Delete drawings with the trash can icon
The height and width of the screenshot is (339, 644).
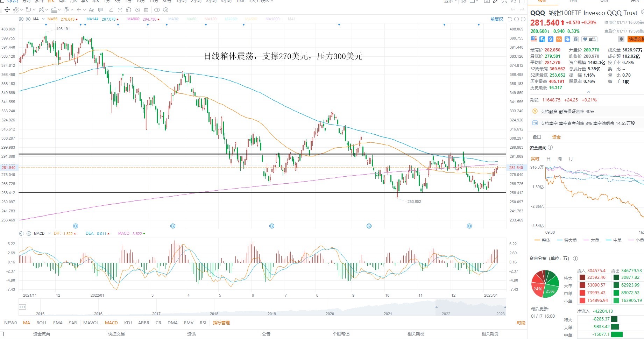click(x=146, y=10)
